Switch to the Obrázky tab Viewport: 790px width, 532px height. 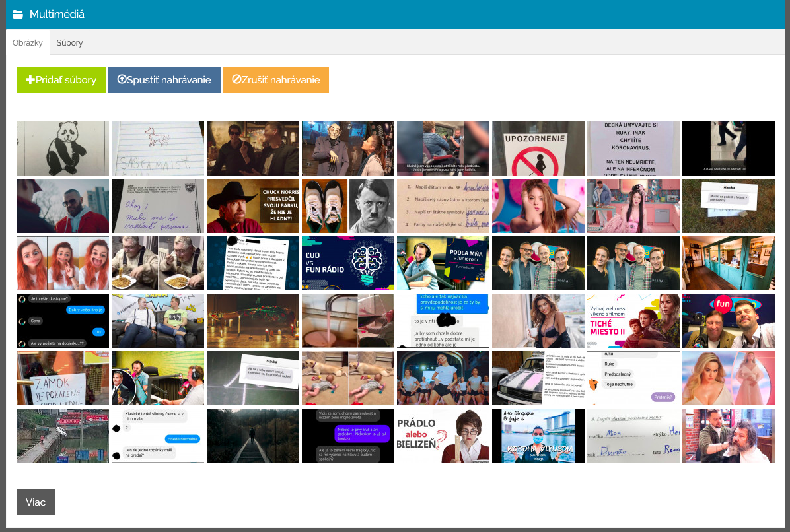point(28,43)
